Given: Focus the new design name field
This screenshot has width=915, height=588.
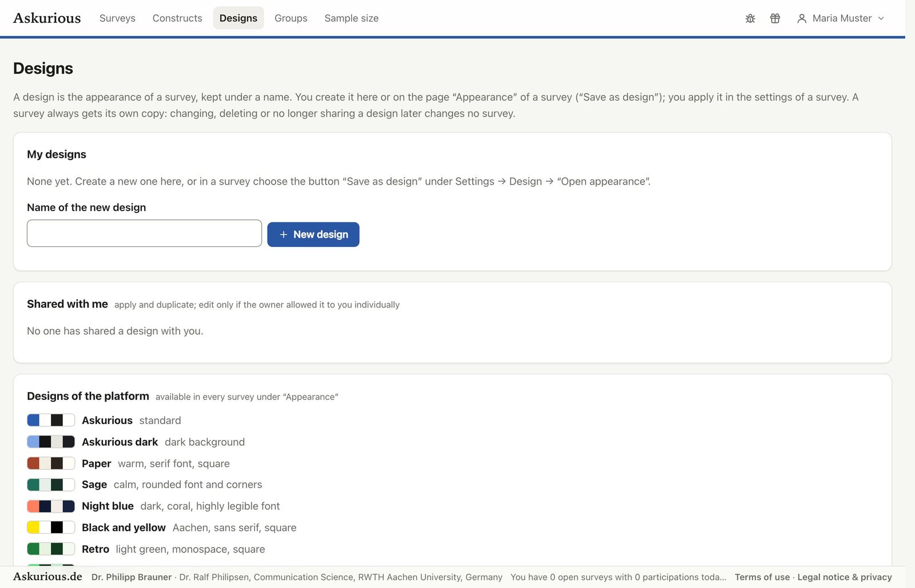Looking at the screenshot, I should coord(144,233).
